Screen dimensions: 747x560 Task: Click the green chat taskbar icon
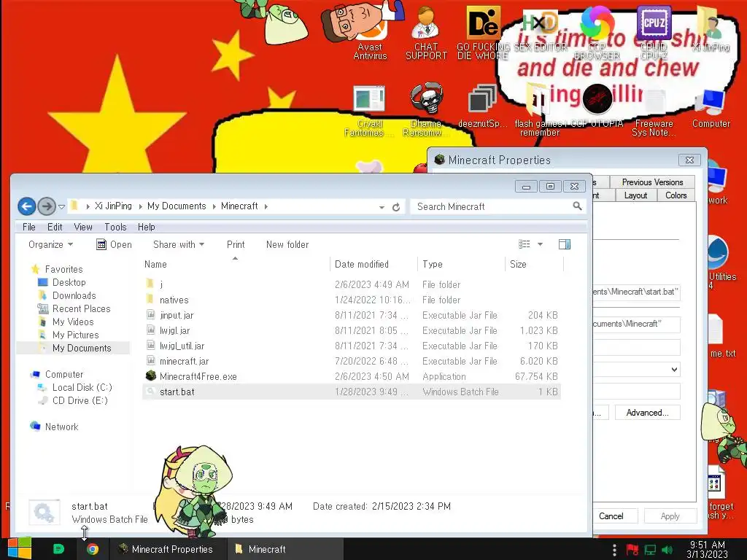(x=58, y=549)
